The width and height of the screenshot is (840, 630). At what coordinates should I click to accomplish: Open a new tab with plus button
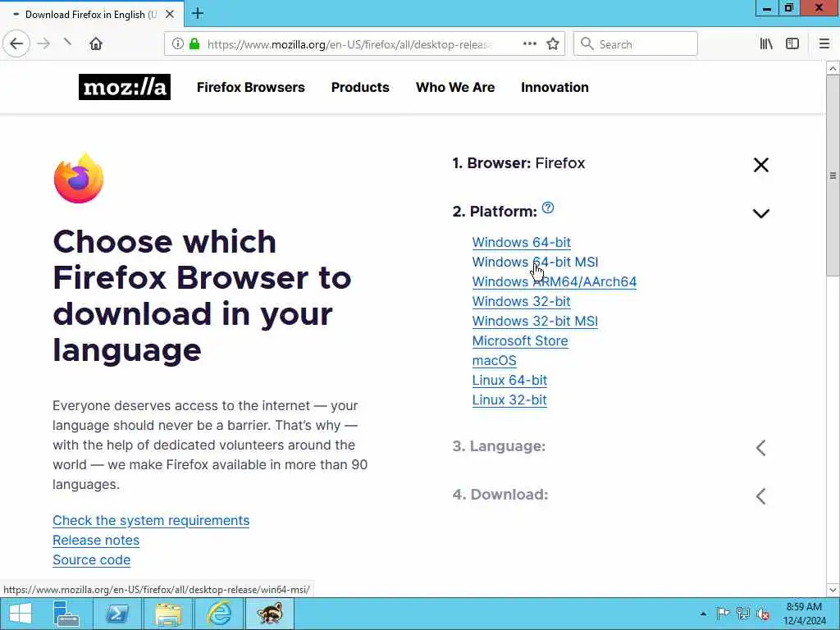pos(198,13)
